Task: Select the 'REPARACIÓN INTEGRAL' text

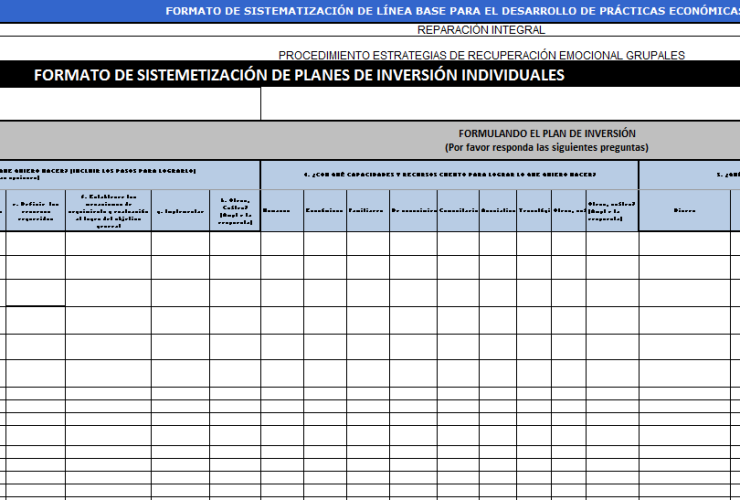Action: pyautogui.click(x=481, y=30)
